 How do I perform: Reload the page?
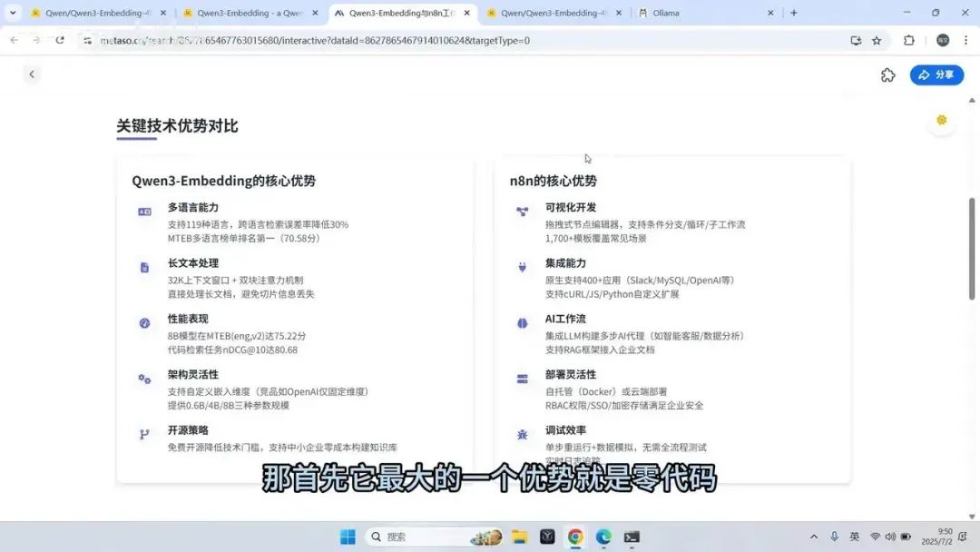59,40
